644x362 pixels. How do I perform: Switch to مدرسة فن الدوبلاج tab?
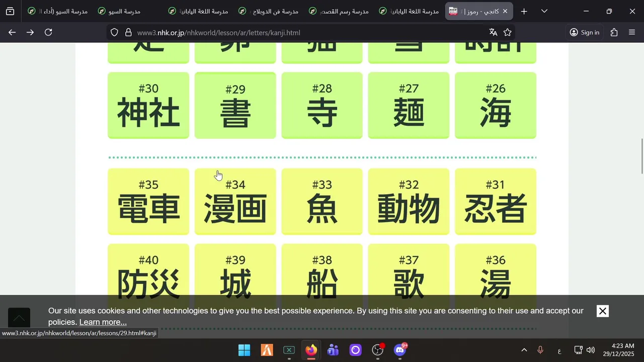click(269, 11)
